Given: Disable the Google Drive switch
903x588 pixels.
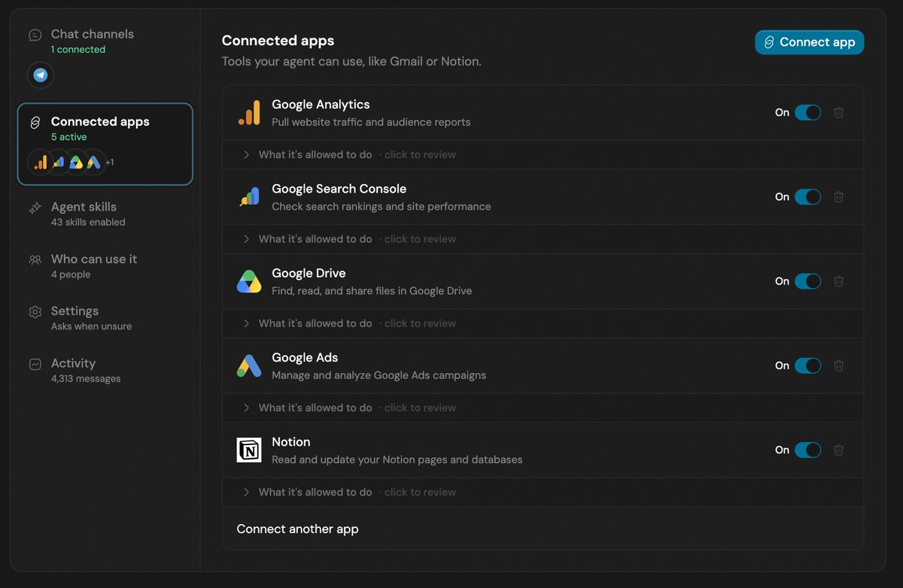Looking at the screenshot, I should point(808,281).
